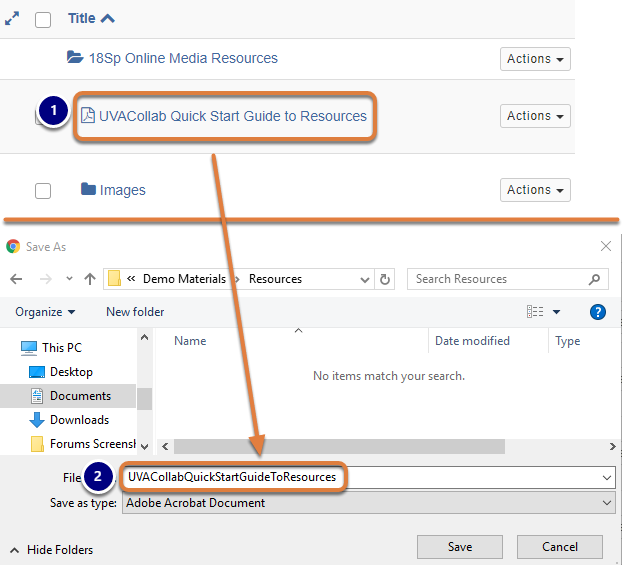Expand the address bar previous locations dropdown
Image resolution: width=622 pixels, height=565 pixels.
365,279
